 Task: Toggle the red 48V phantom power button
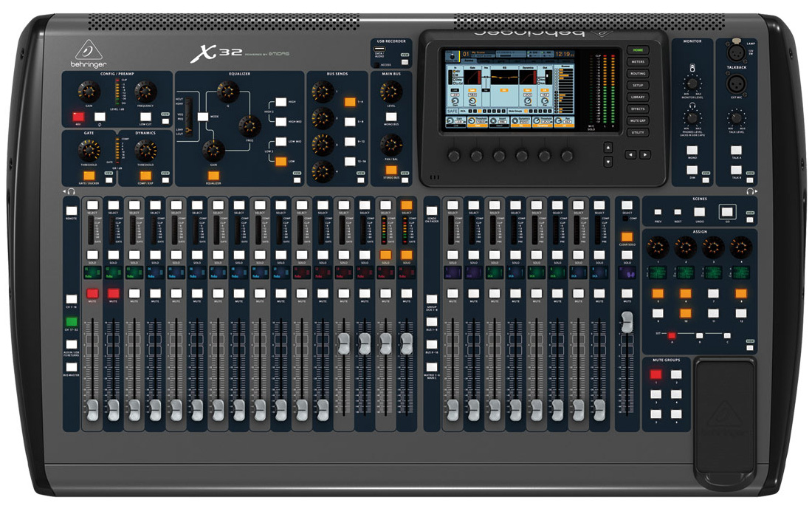pos(78,117)
